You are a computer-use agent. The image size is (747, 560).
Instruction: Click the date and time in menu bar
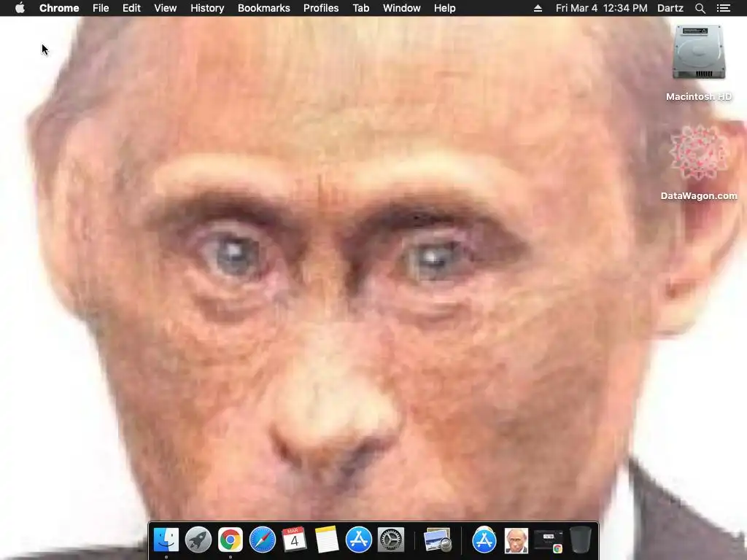tap(601, 8)
